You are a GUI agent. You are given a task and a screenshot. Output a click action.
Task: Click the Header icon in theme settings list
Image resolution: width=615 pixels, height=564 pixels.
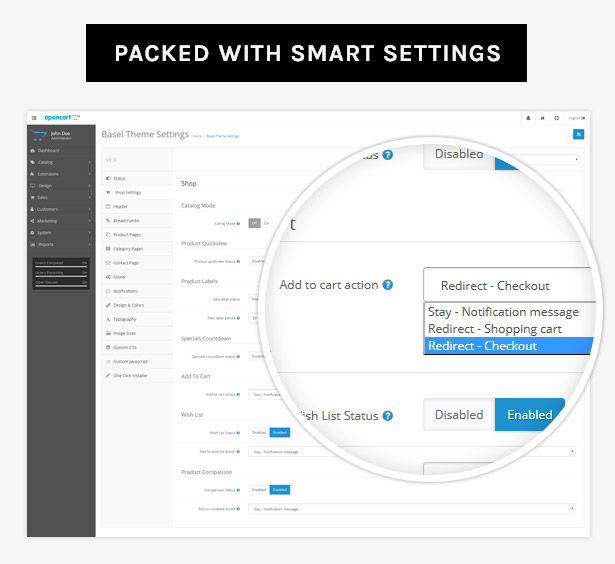tap(108, 206)
